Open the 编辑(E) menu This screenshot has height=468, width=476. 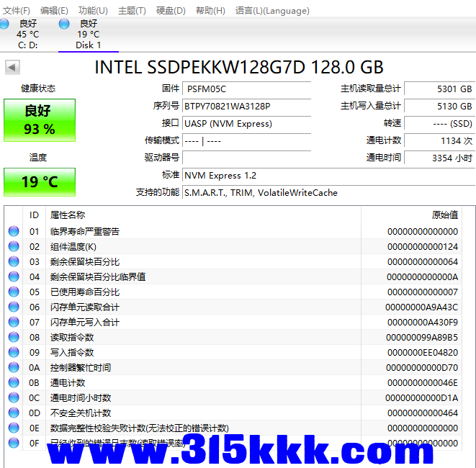tap(54, 11)
